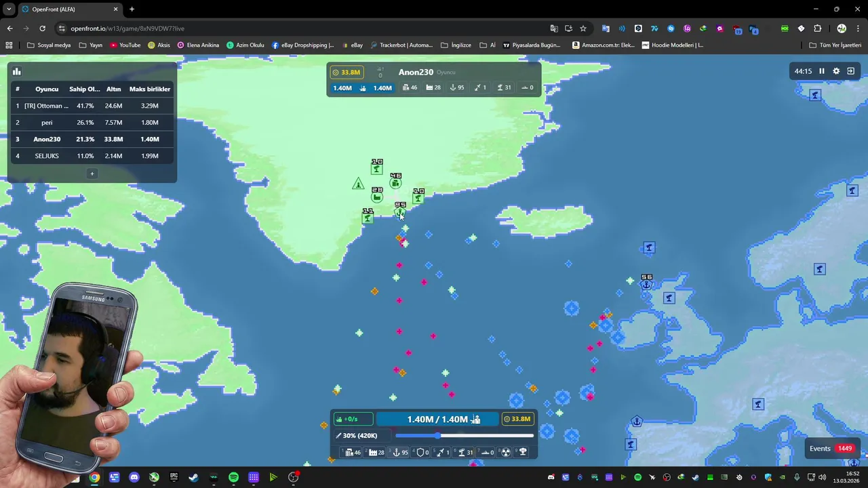Open the Hoodie Modelleri bookmark
Viewport: 868px width, 488px height.
pos(673,45)
